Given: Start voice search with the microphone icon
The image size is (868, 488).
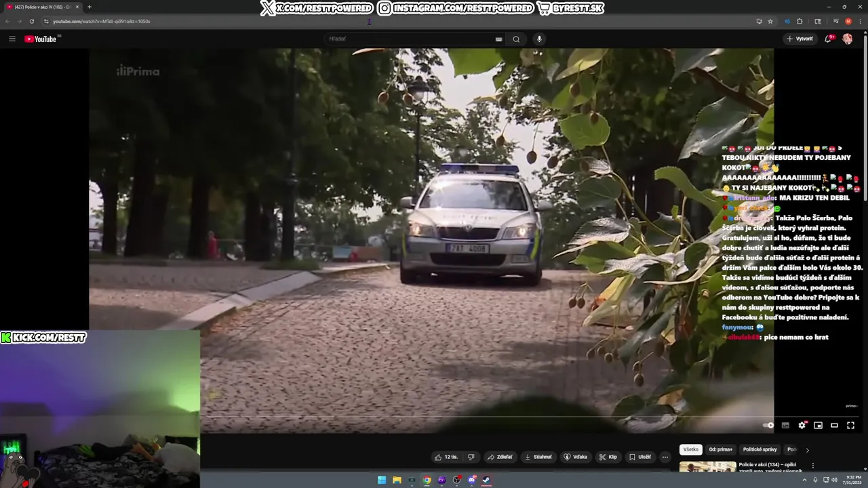Looking at the screenshot, I should [x=540, y=39].
